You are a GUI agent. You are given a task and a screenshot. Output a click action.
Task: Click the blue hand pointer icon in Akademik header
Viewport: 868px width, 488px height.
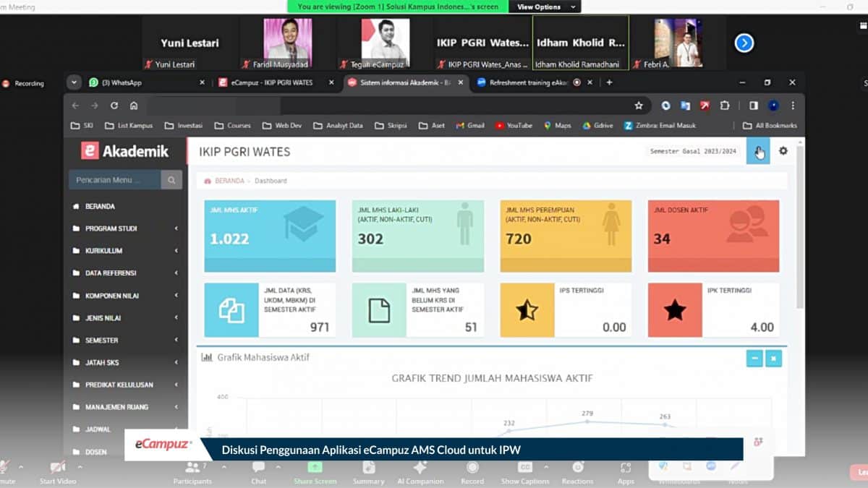[x=758, y=151]
